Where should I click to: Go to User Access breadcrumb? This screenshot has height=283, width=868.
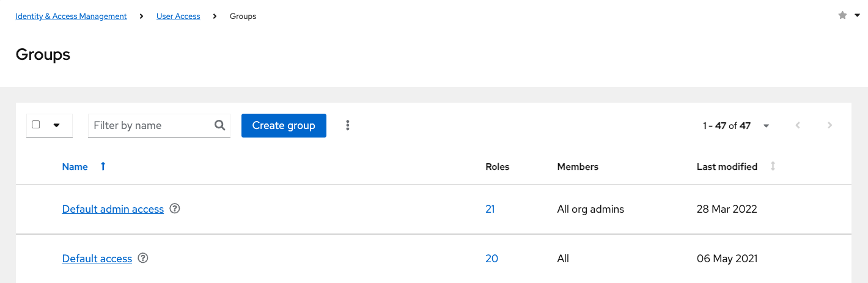[178, 17]
